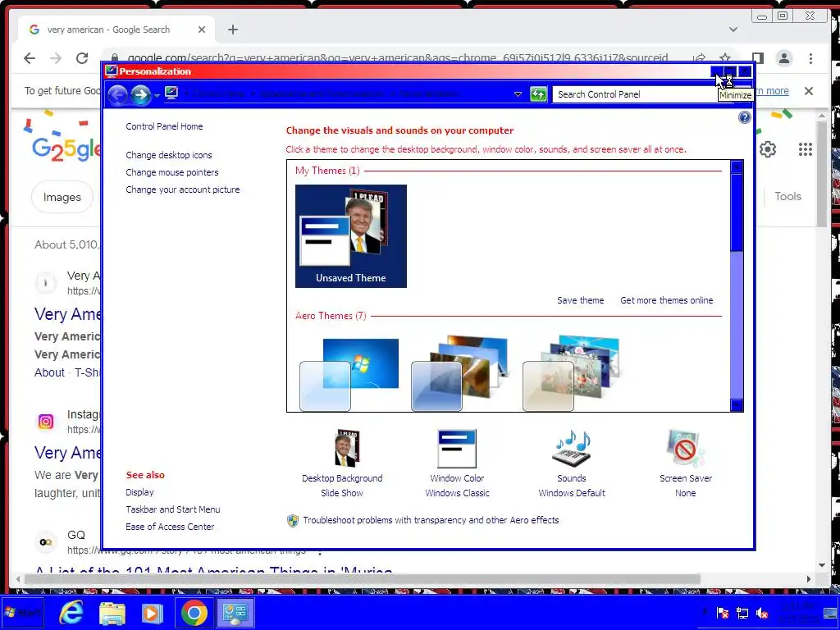Click the Instagram result favicon

[x=46, y=422]
